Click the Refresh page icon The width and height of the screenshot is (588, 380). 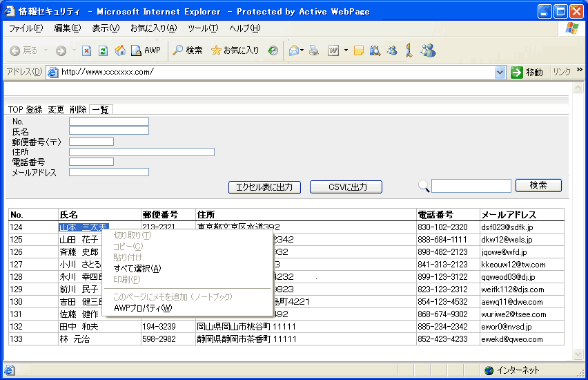103,50
